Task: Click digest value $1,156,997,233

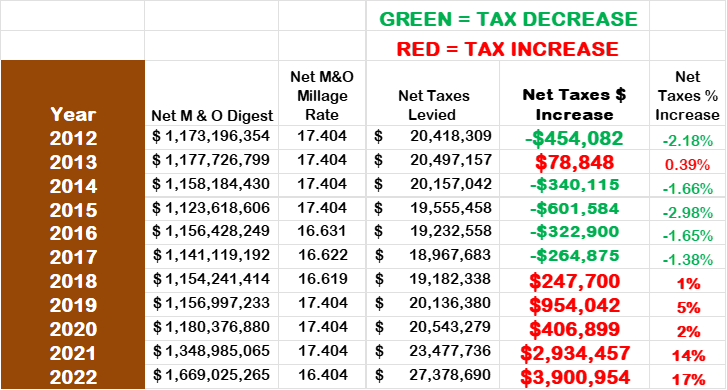Action: 211,303
